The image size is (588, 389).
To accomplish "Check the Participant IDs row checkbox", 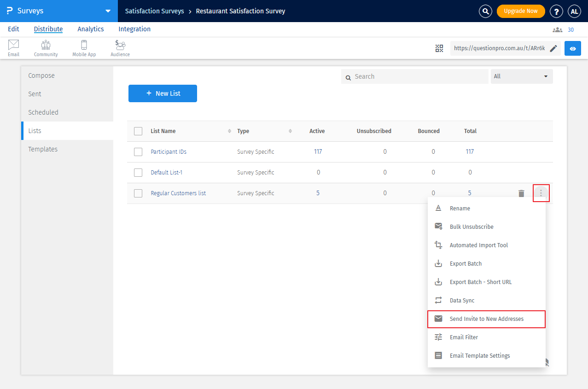I will point(138,152).
